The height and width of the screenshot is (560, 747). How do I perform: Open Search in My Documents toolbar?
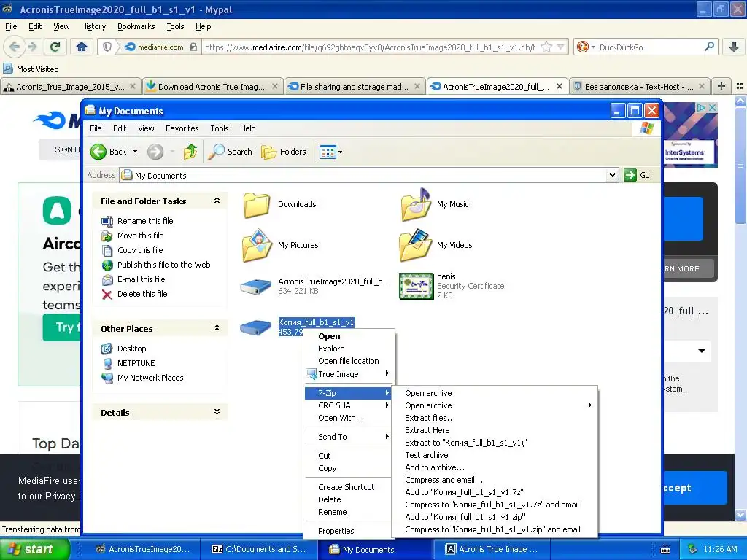pyautogui.click(x=231, y=152)
